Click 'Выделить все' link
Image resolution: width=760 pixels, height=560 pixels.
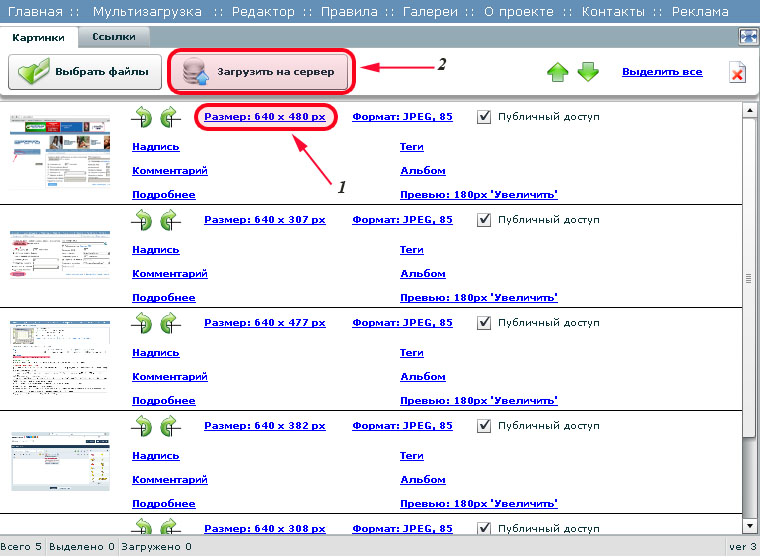[x=662, y=72]
